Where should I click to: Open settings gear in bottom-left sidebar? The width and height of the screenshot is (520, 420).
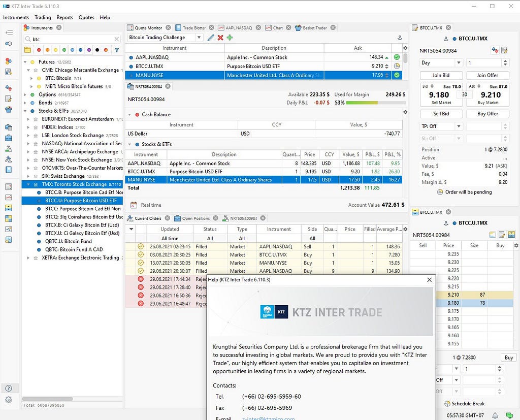point(9,399)
